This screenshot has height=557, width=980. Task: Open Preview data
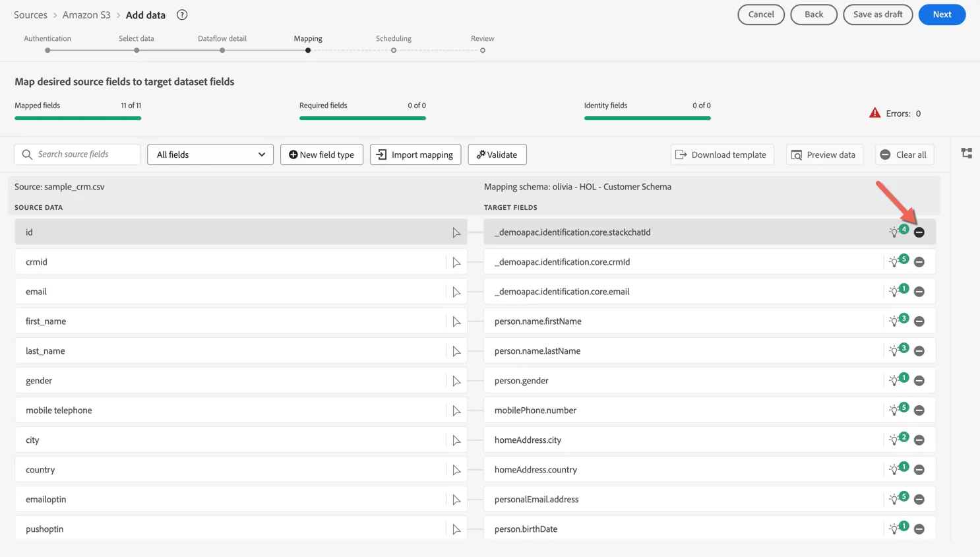(824, 154)
